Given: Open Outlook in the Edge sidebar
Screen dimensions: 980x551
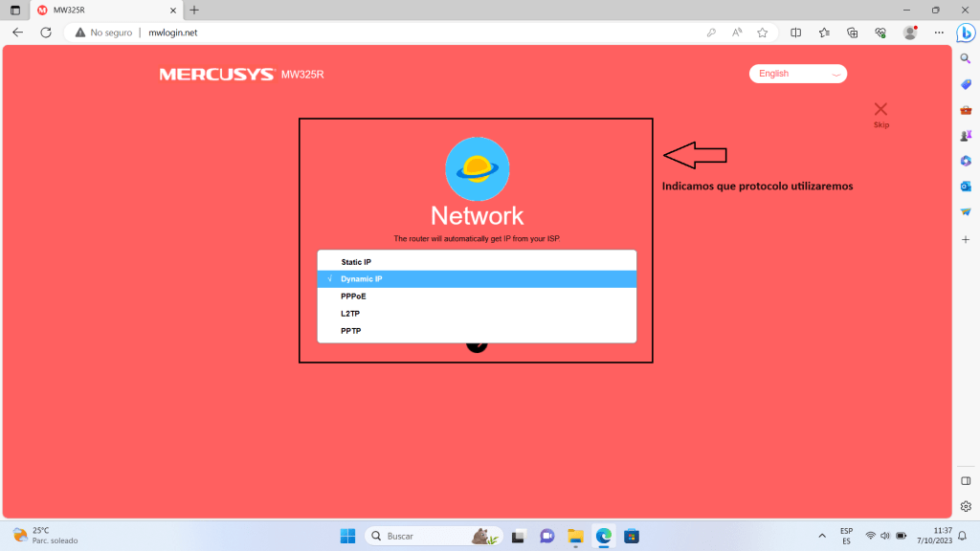Looking at the screenshot, I should click(966, 187).
